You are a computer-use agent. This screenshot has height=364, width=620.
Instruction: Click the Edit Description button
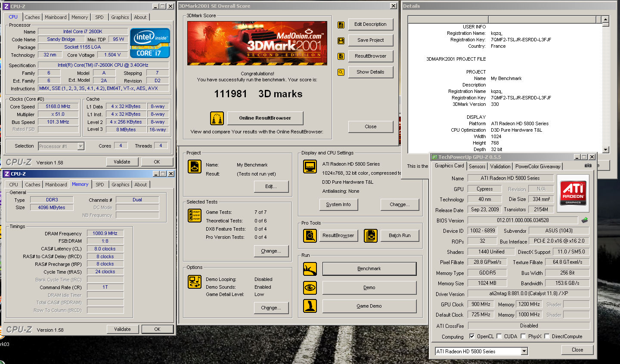(x=370, y=24)
